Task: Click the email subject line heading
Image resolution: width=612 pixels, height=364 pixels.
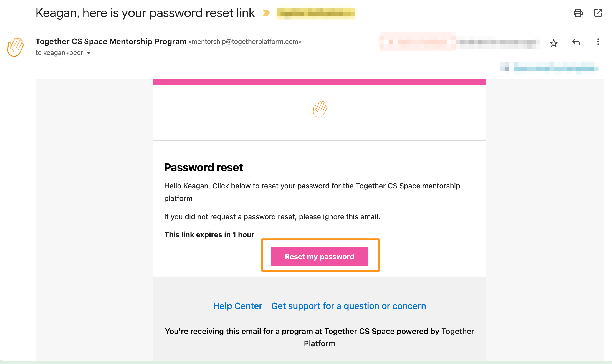Action: click(145, 13)
